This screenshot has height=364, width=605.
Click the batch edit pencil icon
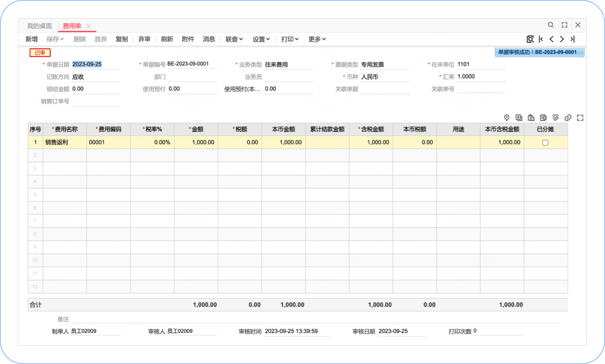[x=555, y=118]
